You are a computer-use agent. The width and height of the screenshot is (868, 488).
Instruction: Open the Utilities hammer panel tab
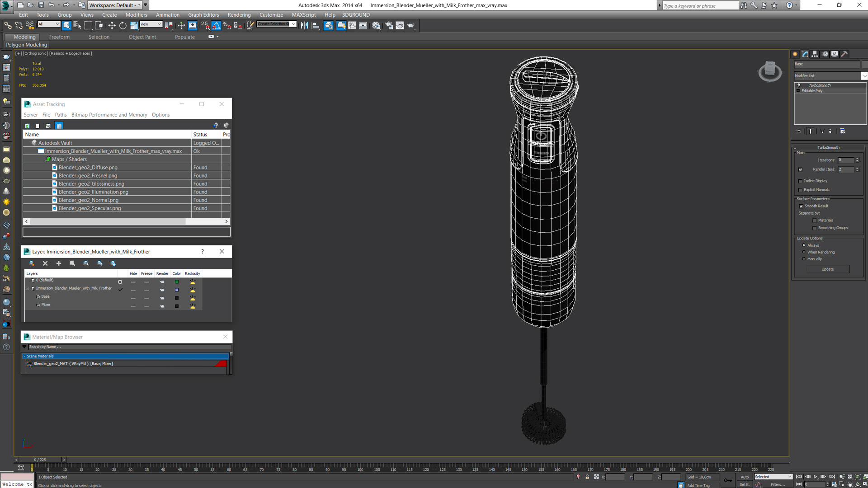844,54
